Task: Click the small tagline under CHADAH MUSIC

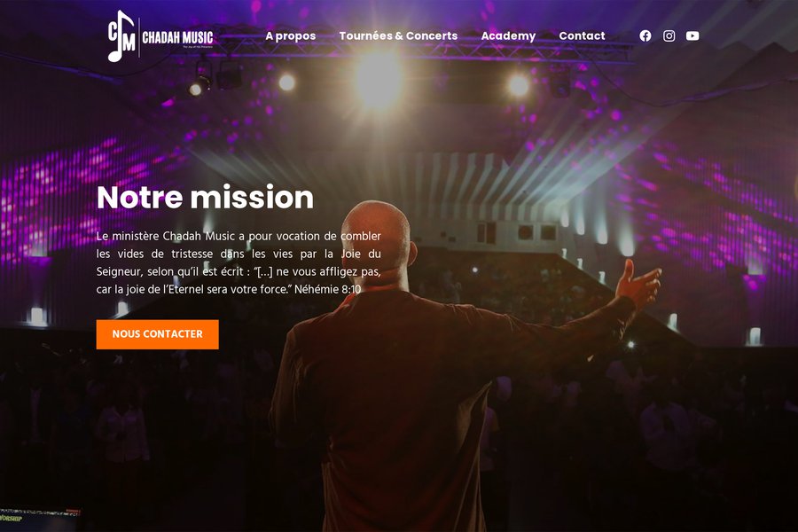Action: [x=198, y=47]
